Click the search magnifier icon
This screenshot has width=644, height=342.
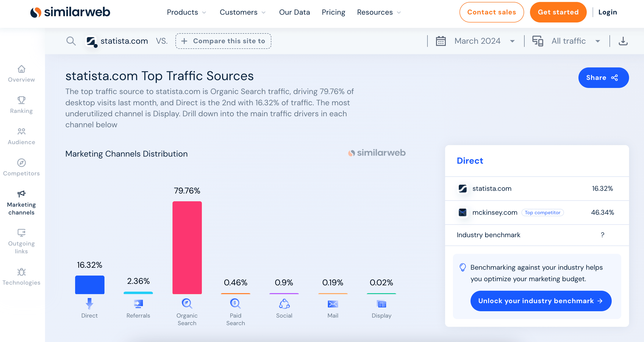[x=71, y=41]
